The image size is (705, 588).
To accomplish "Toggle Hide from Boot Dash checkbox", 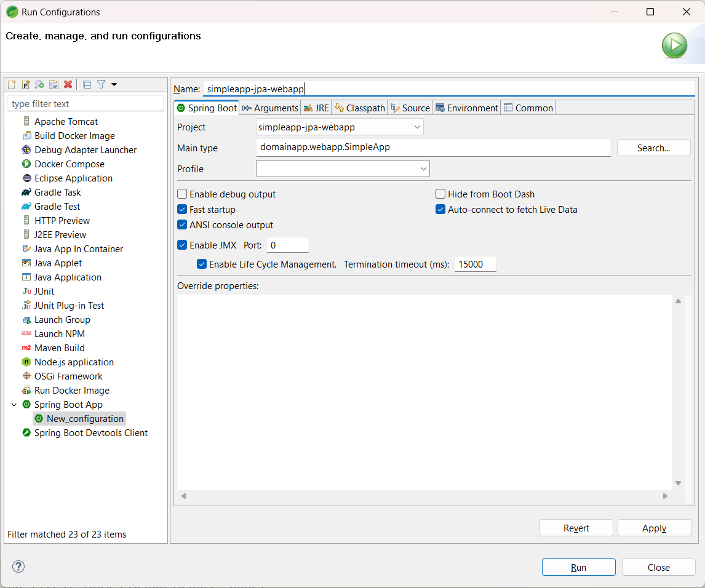I will click(x=440, y=194).
